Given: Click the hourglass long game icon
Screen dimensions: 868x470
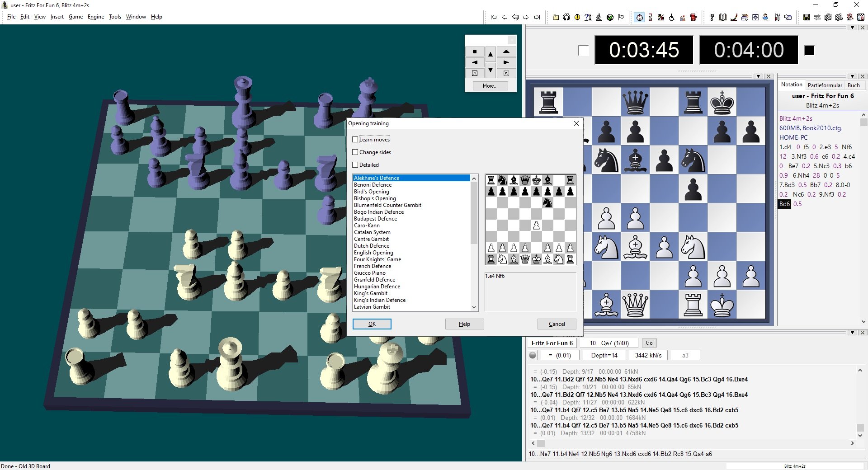Looking at the screenshot, I should (x=650, y=17).
